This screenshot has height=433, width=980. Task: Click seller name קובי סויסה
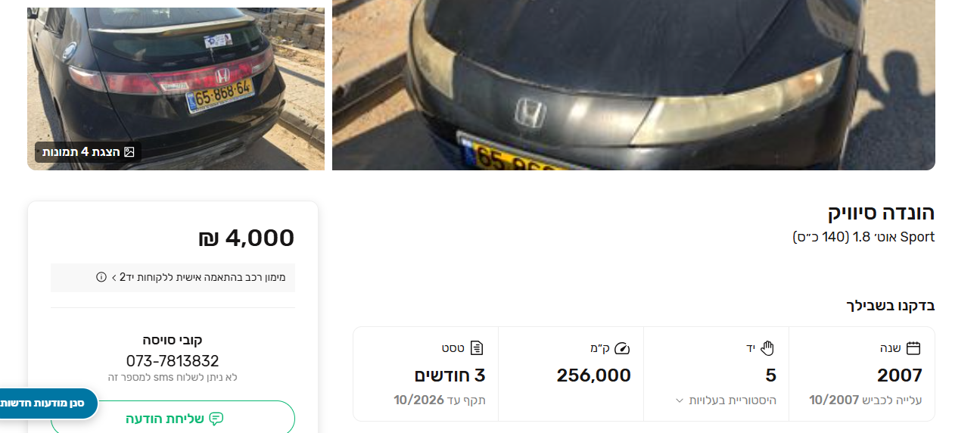173,340
